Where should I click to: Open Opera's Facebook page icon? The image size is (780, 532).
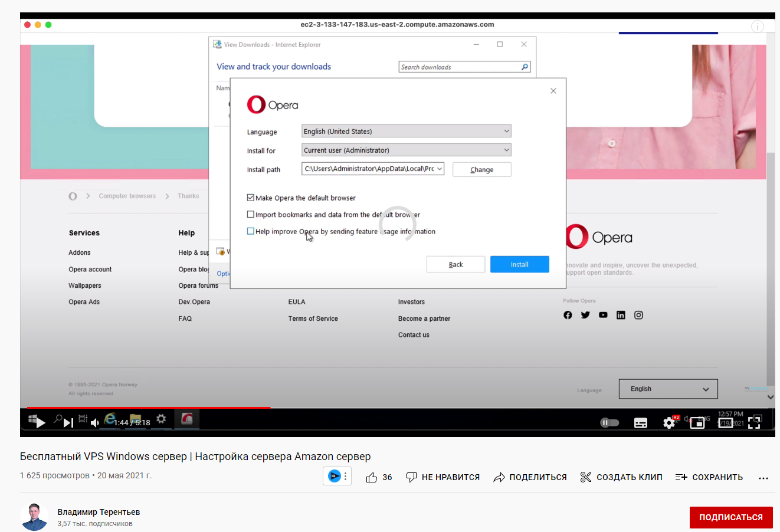coord(568,315)
